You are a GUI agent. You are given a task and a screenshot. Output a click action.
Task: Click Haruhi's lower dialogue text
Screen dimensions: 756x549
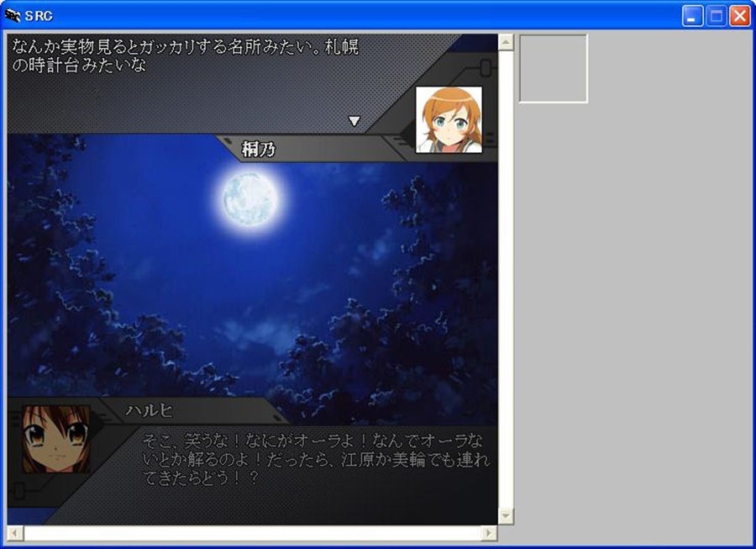click(x=316, y=459)
